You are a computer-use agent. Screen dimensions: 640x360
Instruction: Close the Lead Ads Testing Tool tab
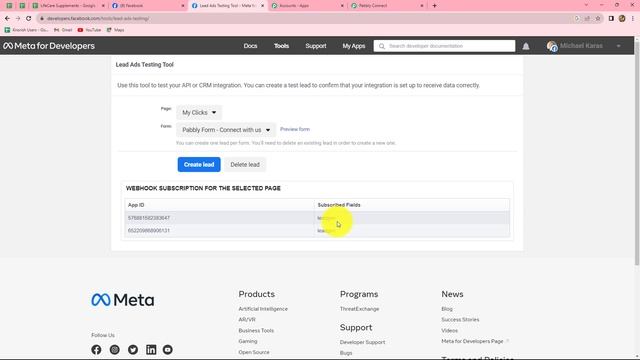tap(262, 6)
